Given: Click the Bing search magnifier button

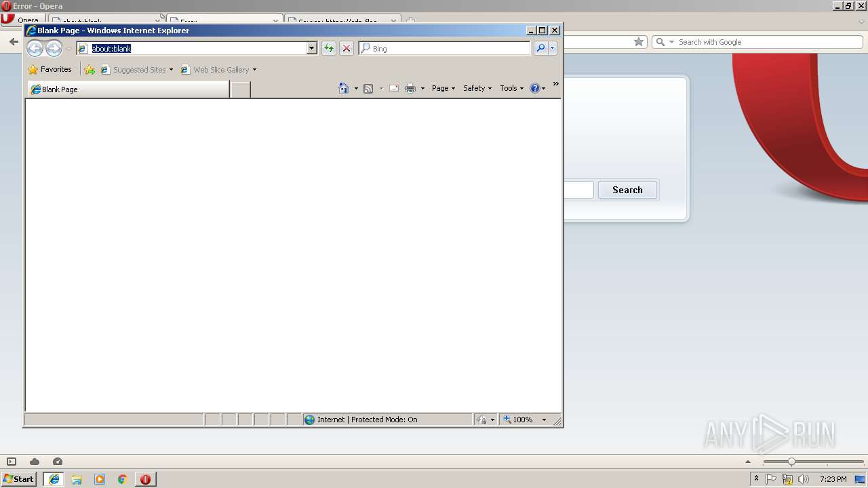Looking at the screenshot, I should (x=540, y=48).
